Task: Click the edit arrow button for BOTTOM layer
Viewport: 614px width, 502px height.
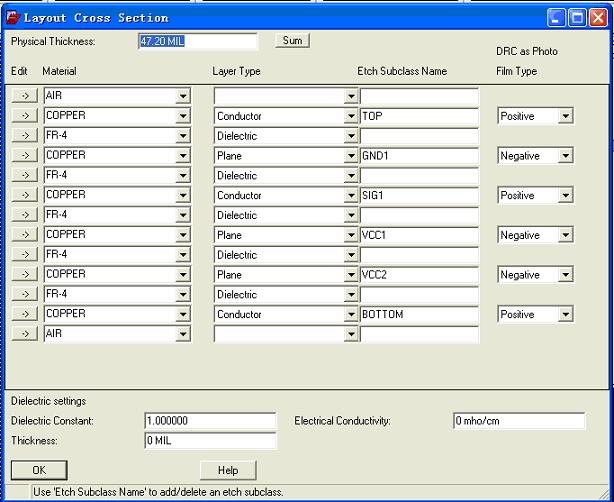Action: (25, 314)
